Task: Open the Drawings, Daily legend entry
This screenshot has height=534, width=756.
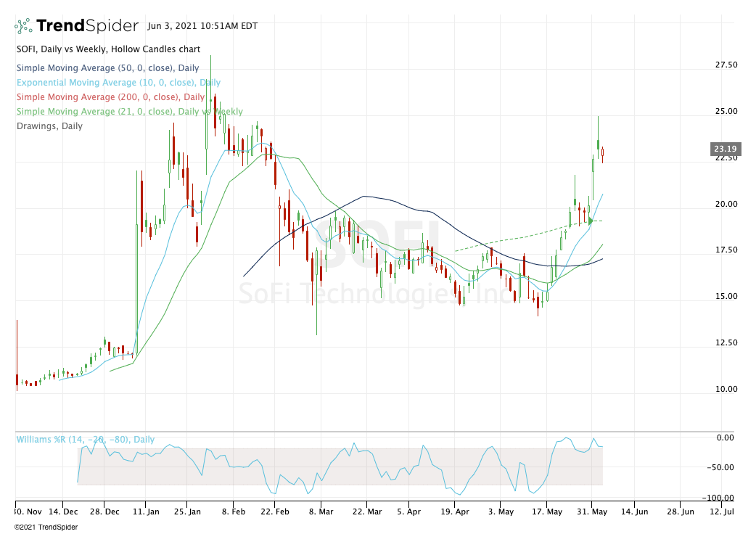Action: pyautogui.click(x=49, y=126)
